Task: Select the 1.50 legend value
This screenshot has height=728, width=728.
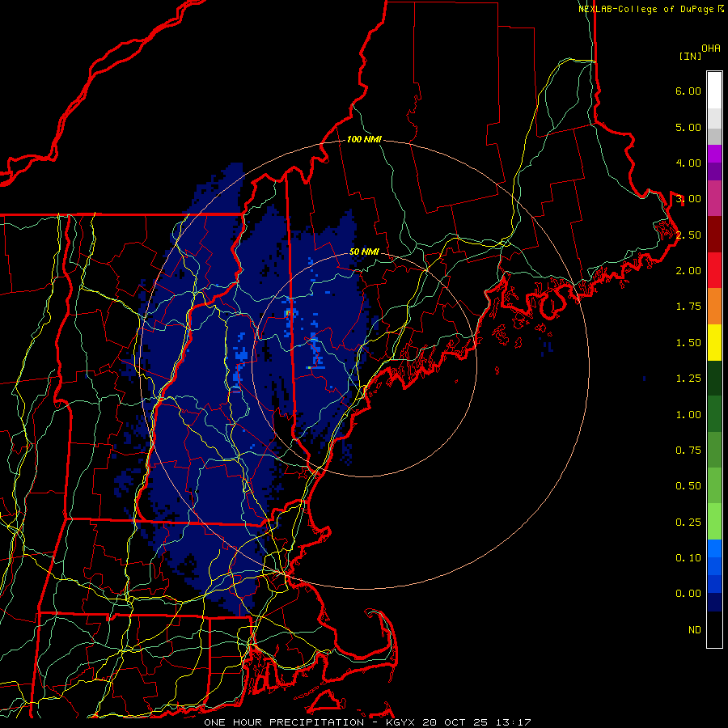Action: pyautogui.click(x=688, y=343)
